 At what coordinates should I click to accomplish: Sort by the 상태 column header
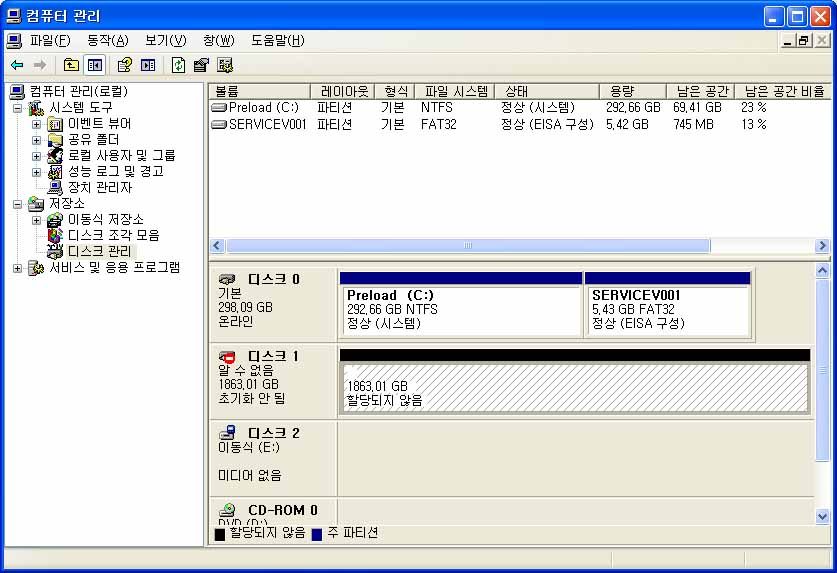coord(547,91)
